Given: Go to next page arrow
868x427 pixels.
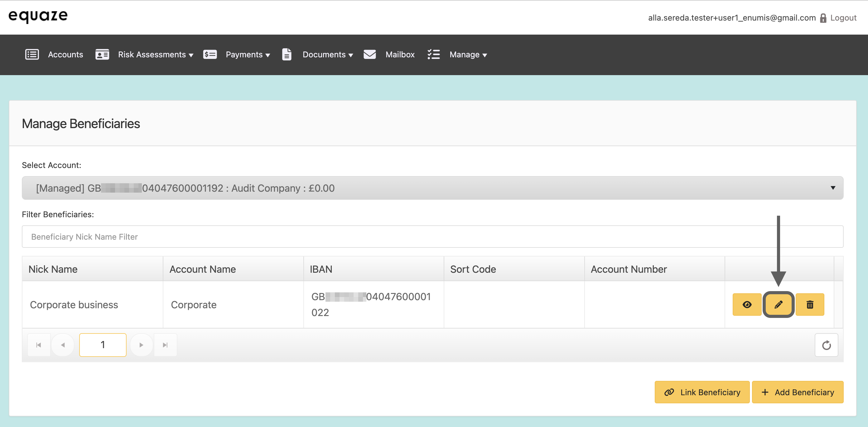Looking at the screenshot, I should tap(141, 345).
